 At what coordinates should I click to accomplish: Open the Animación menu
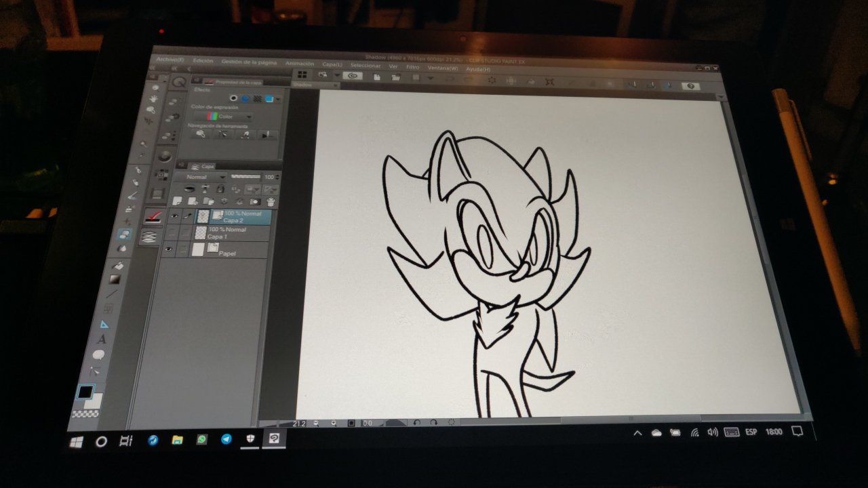tap(299, 63)
